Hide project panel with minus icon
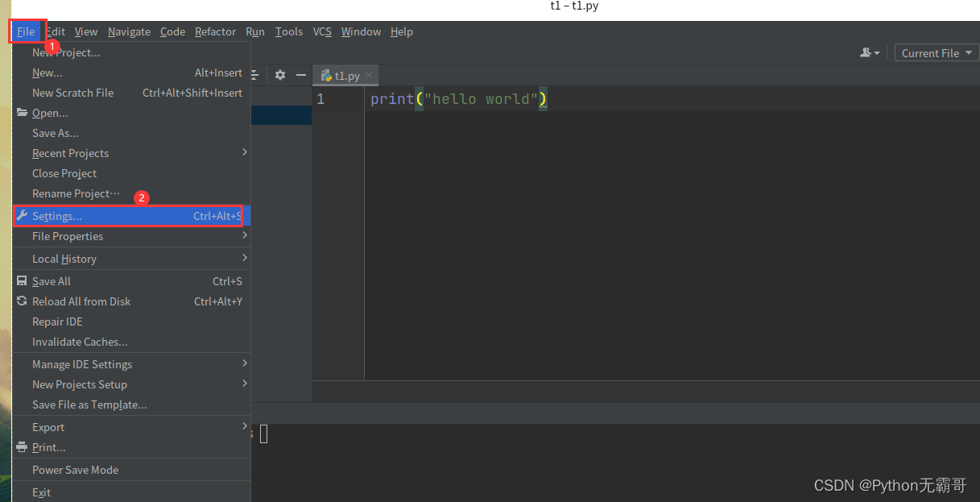980x502 pixels. (301, 75)
